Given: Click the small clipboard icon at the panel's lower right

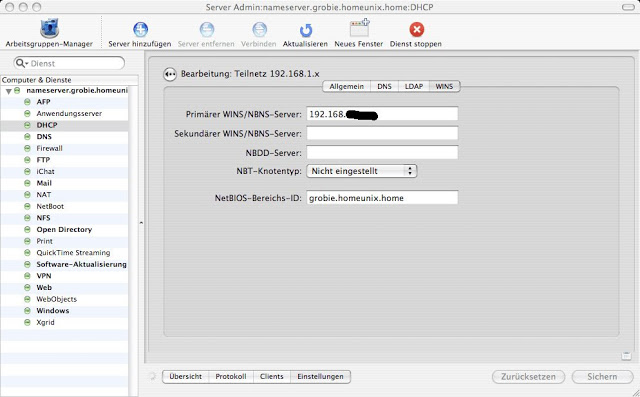Looking at the screenshot, I should (x=626, y=356).
